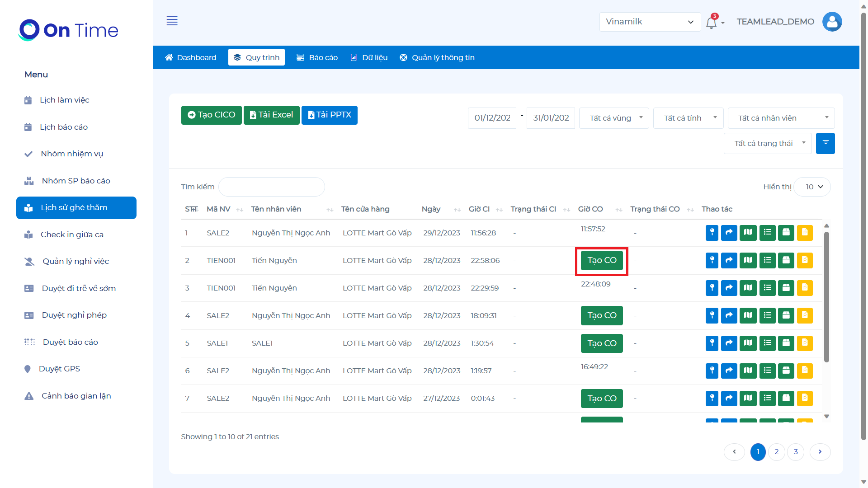This screenshot has height=488, width=868.
Task: Click the 'Tìm kiếm' search input field
Action: (271, 187)
